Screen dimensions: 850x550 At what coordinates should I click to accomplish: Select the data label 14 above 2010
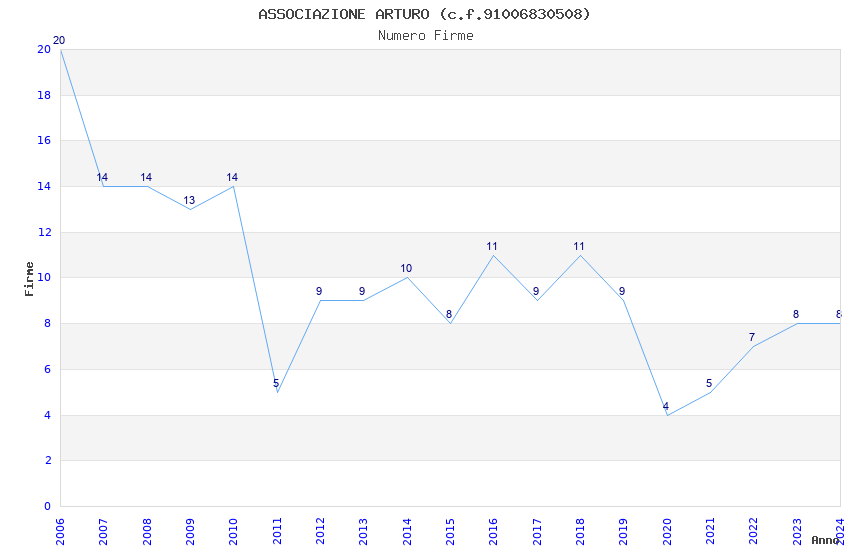coord(232,178)
